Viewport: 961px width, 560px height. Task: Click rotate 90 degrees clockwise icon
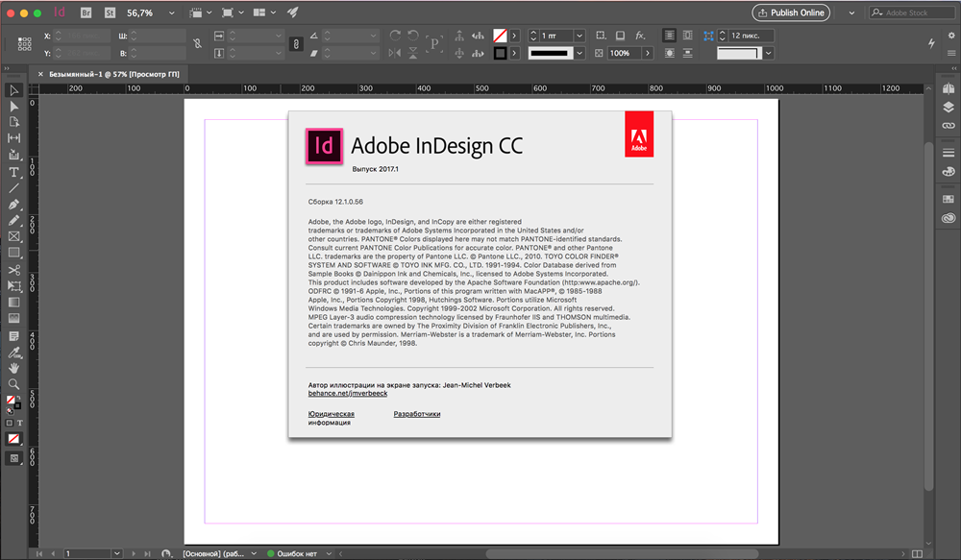395,36
